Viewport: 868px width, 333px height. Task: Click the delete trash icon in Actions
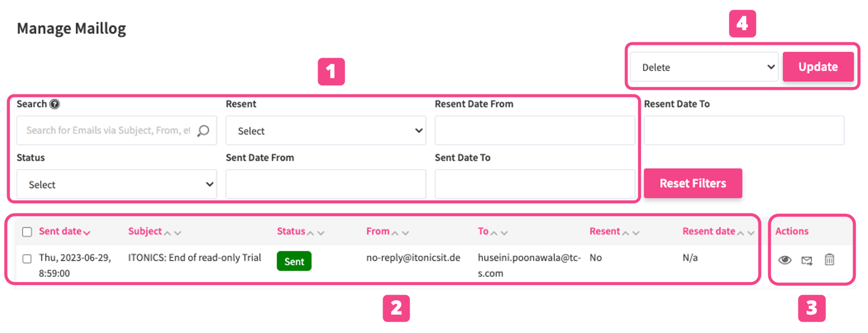(829, 260)
